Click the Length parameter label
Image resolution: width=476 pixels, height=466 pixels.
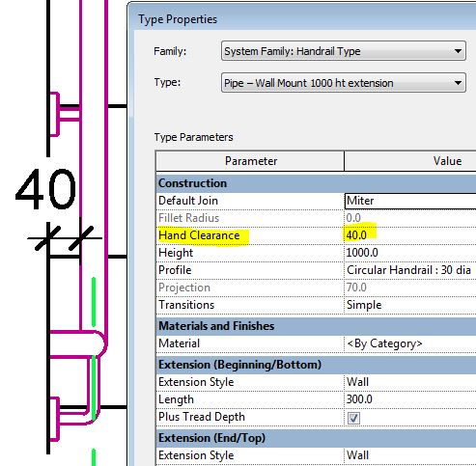[x=176, y=399]
